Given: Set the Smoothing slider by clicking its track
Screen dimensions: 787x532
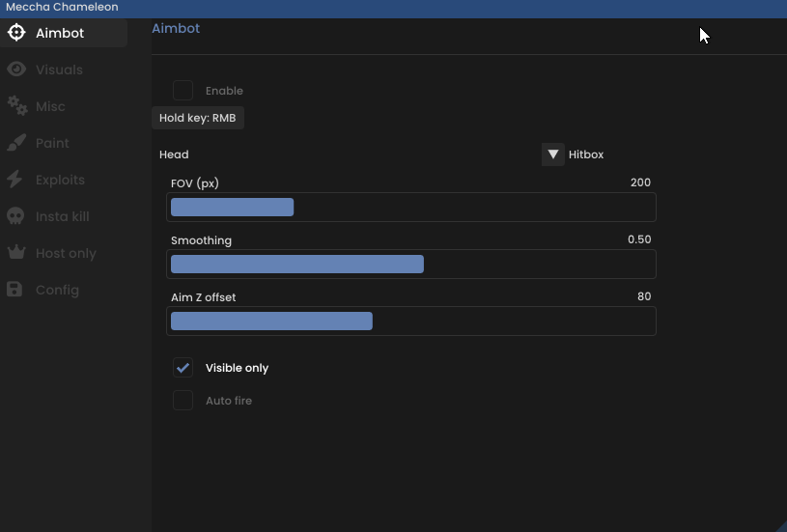Looking at the screenshot, I should point(411,264).
